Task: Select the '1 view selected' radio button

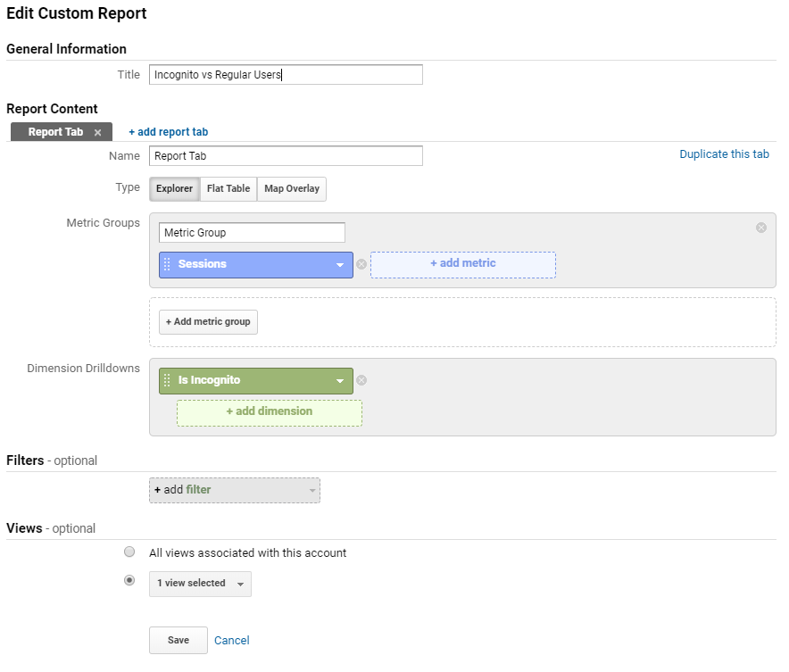Action: [129, 580]
